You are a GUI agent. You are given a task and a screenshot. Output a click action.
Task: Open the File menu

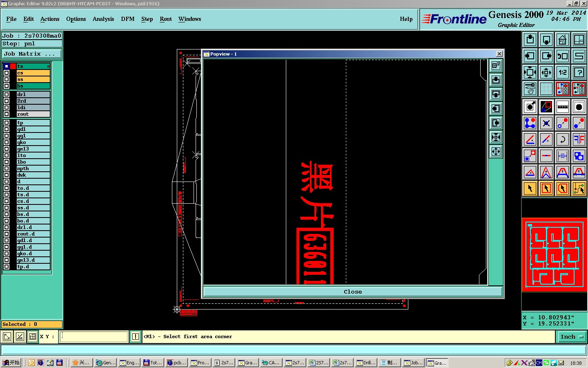[11, 19]
